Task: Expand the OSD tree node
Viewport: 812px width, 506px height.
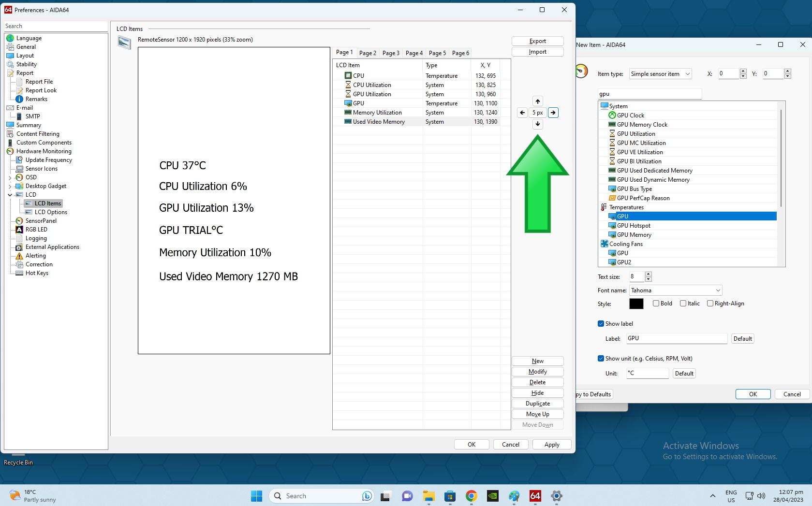Action: pos(10,178)
